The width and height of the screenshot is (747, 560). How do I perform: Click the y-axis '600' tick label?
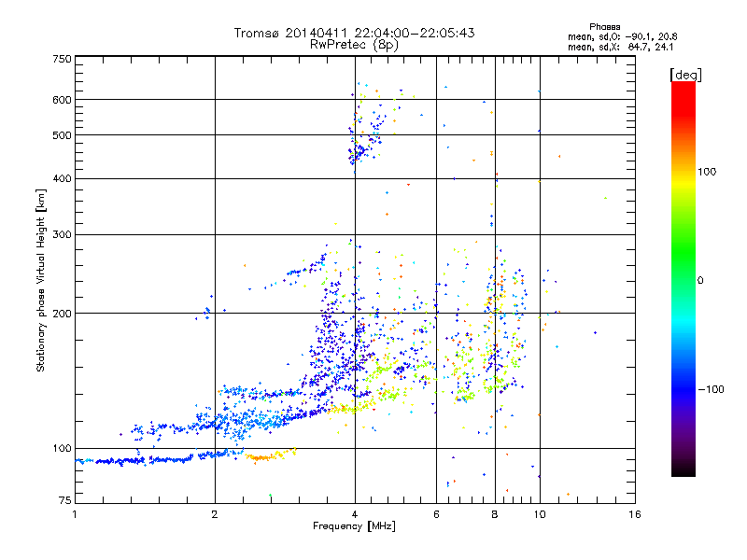point(63,100)
